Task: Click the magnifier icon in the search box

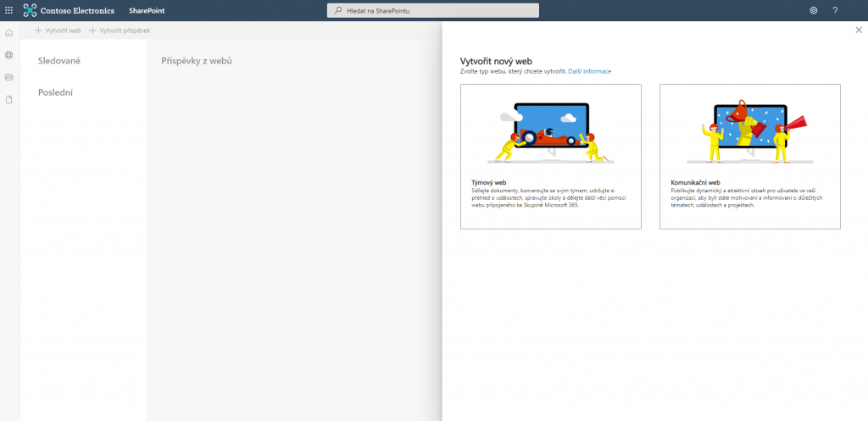Action: pyautogui.click(x=338, y=10)
